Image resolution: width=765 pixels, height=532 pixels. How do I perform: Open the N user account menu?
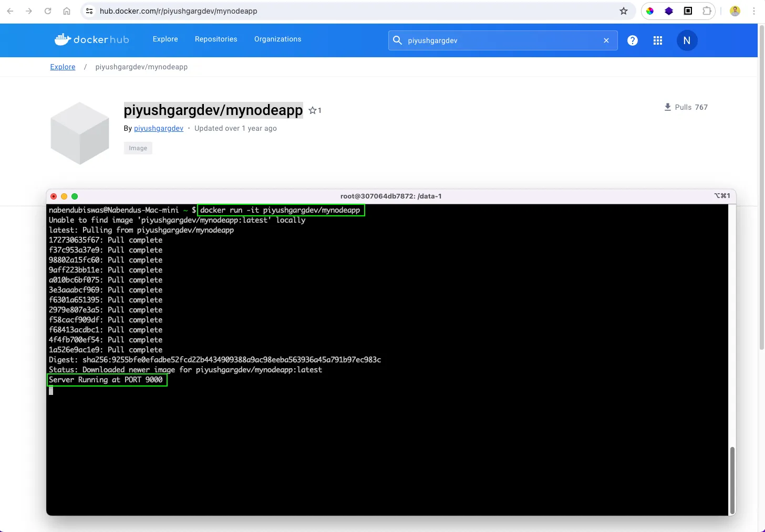[687, 40]
